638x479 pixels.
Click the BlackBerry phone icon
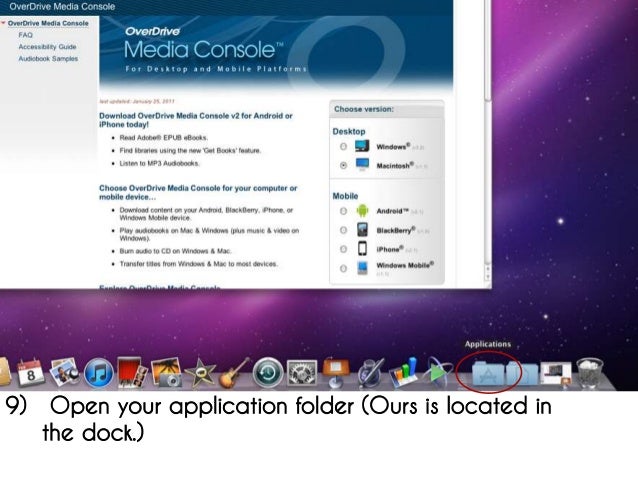coord(362,230)
